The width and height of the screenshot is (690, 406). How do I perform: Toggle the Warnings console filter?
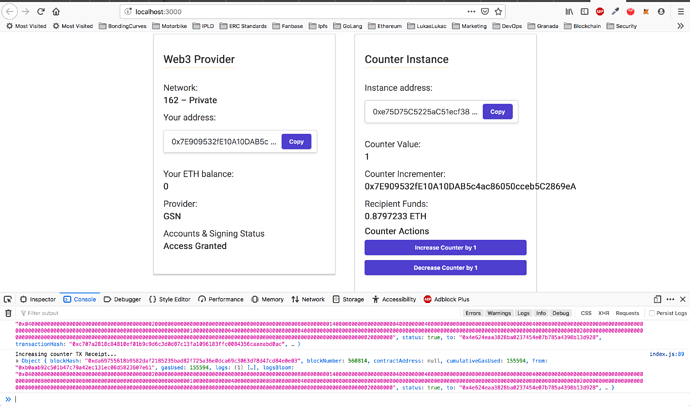click(499, 313)
